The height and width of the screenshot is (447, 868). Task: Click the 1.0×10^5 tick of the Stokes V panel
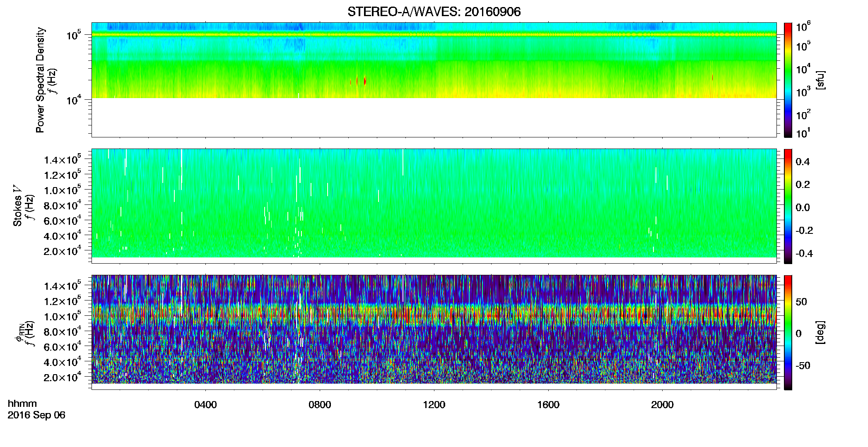pos(63,190)
